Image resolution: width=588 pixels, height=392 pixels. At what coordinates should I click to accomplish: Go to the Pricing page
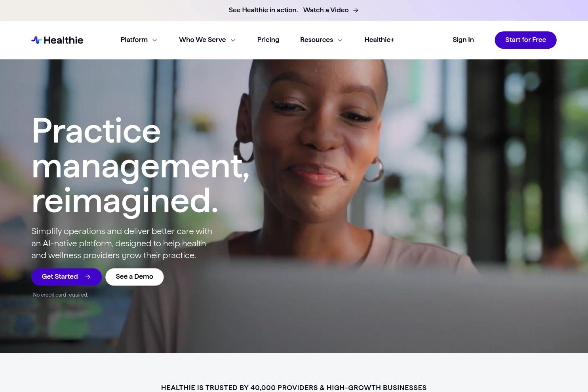click(x=268, y=40)
